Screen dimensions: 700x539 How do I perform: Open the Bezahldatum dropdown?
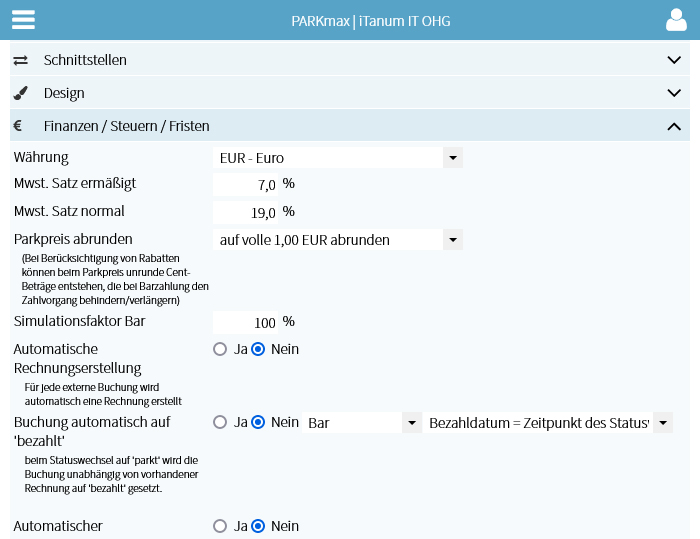pos(548,422)
